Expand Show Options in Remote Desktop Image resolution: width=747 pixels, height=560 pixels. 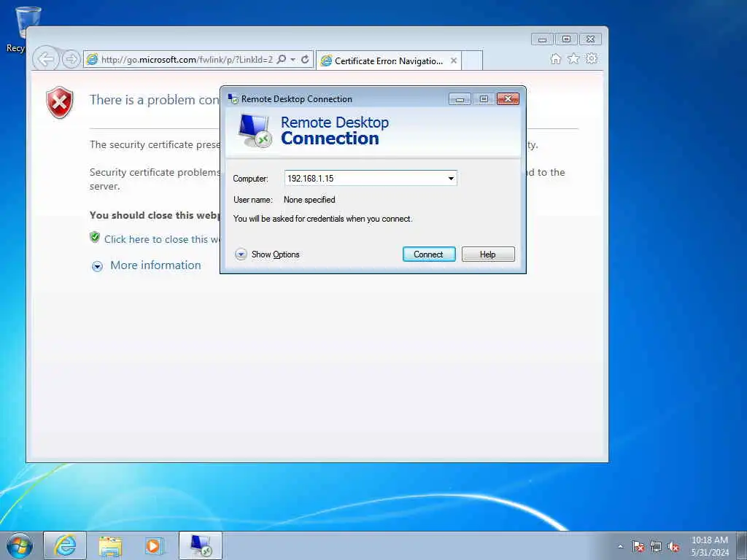267,254
